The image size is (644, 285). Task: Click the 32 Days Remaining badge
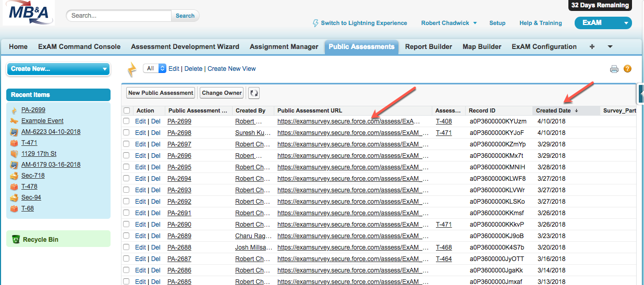(600, 5)
